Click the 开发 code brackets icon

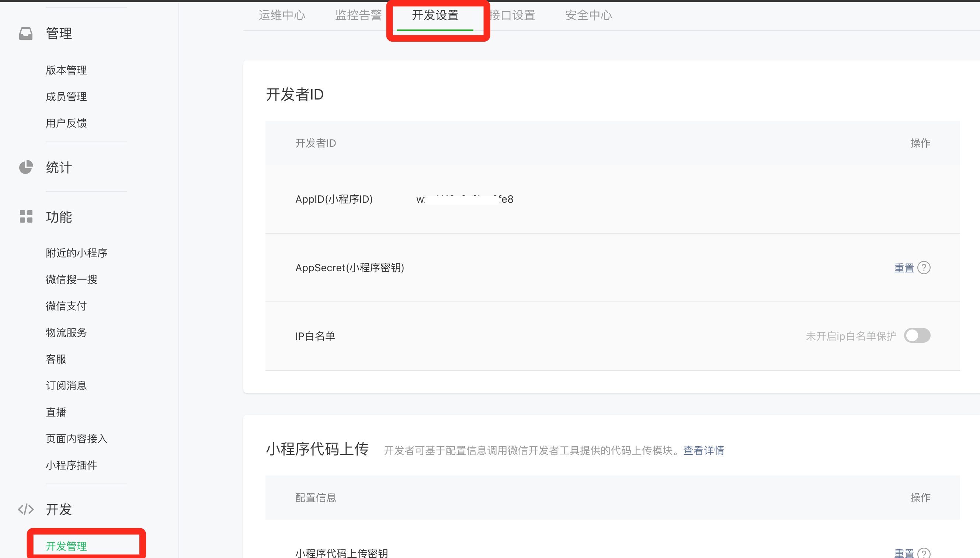click(x=26, y=509)
